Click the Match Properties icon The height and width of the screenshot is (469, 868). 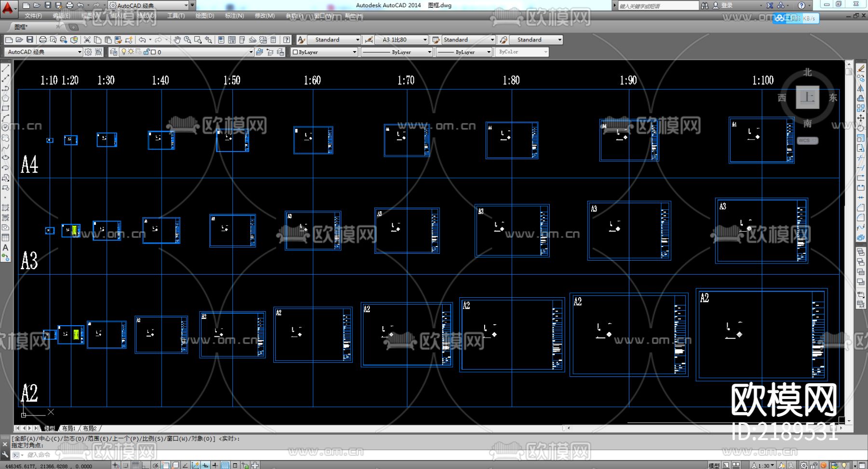(118, 40)
